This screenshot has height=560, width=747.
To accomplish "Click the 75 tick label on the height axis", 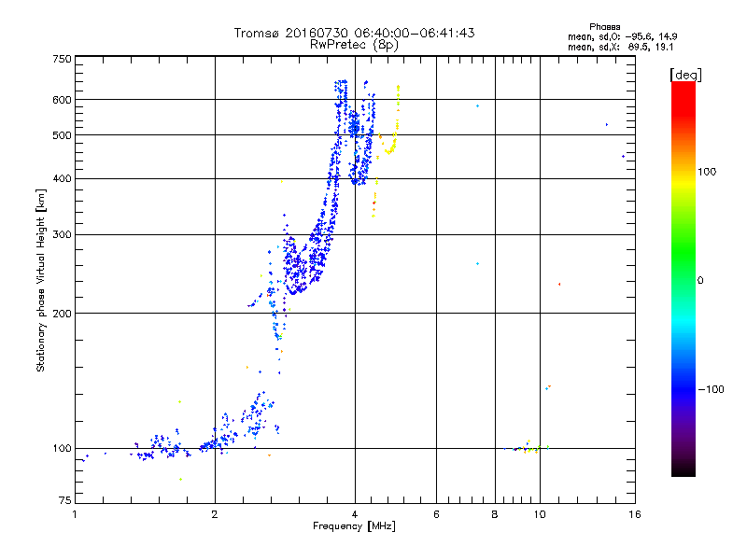I will click(65, 500).
